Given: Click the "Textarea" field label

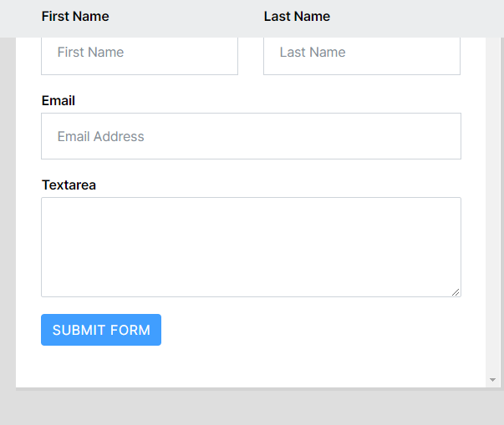Looking at the screenshot, I should pyautogui.click(x=69, y=185).
